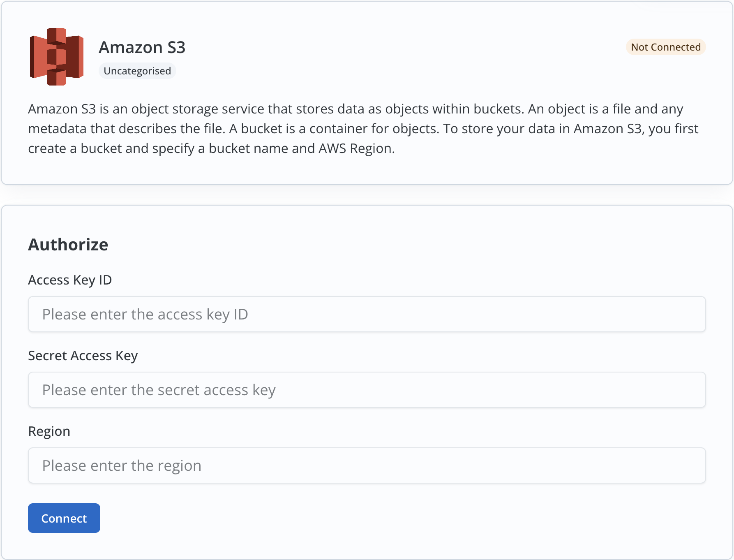
Task: Click the Amazon S3 title text
Action: (142, 47)
